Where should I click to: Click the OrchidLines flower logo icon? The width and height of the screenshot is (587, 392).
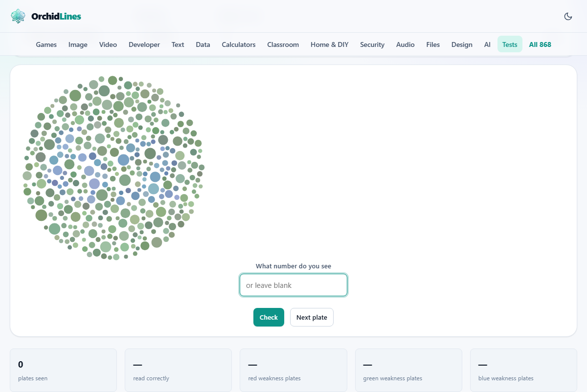[18, 16]
